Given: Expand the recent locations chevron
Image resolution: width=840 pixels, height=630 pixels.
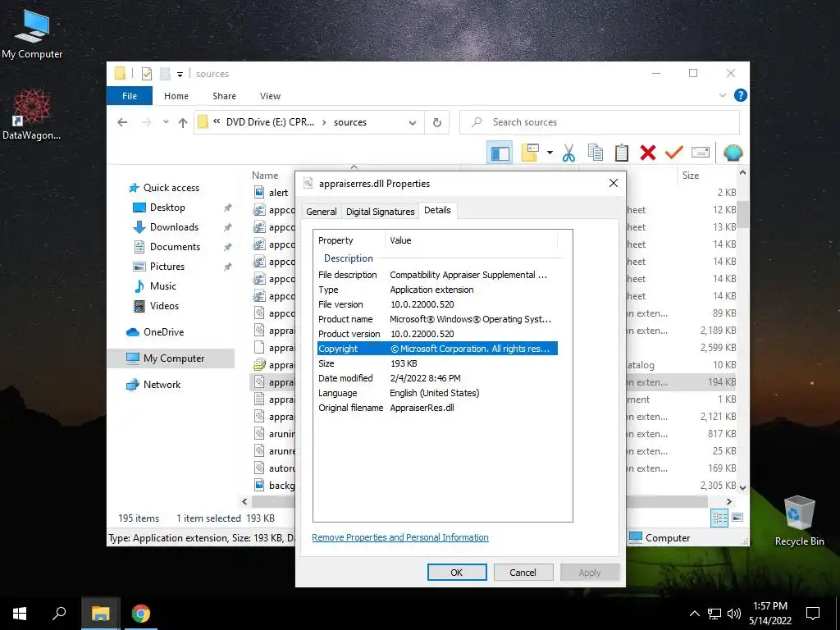Looking at the screenshot, I should pyautogui.click(x=166, y=122).
